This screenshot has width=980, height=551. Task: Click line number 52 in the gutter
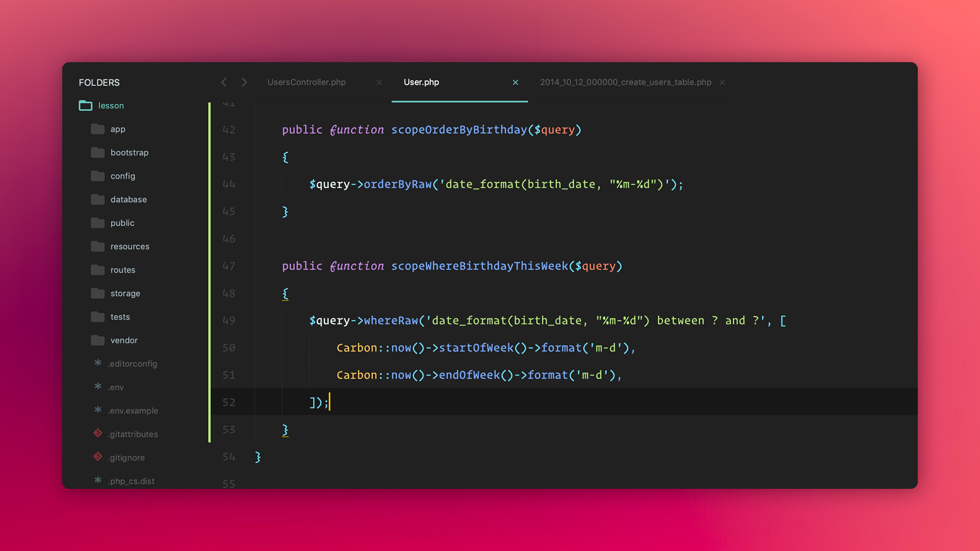pos(229,402)
